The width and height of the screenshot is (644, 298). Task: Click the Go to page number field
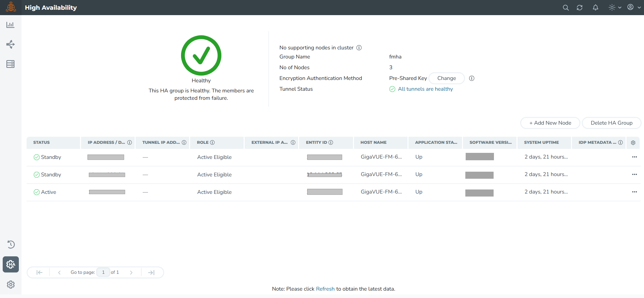coord(103,272)
